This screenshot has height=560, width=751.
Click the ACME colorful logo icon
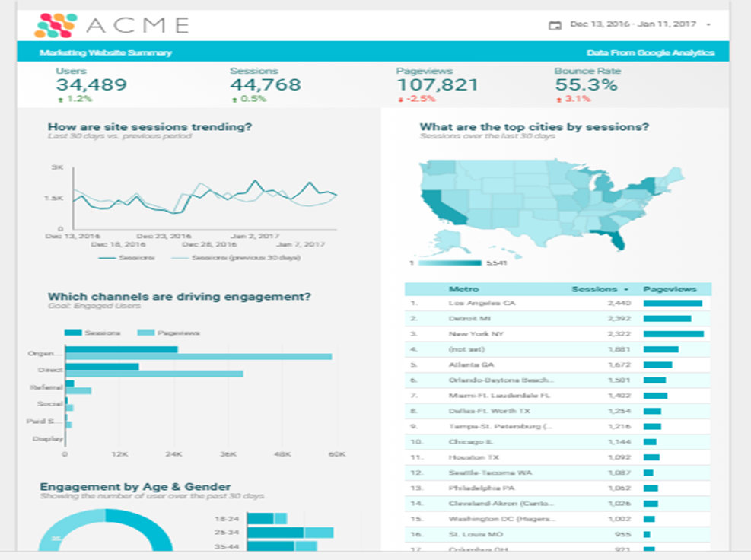click(56, 25)
